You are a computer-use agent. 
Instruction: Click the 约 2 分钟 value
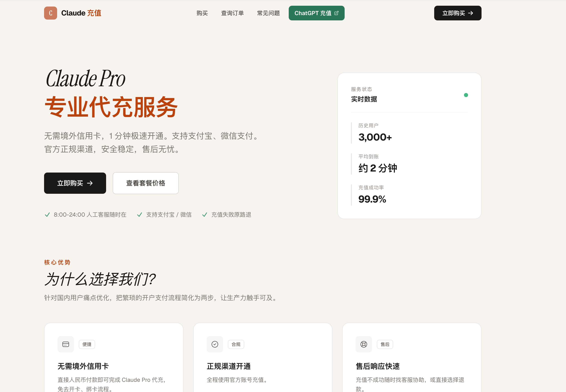(378, 168)
